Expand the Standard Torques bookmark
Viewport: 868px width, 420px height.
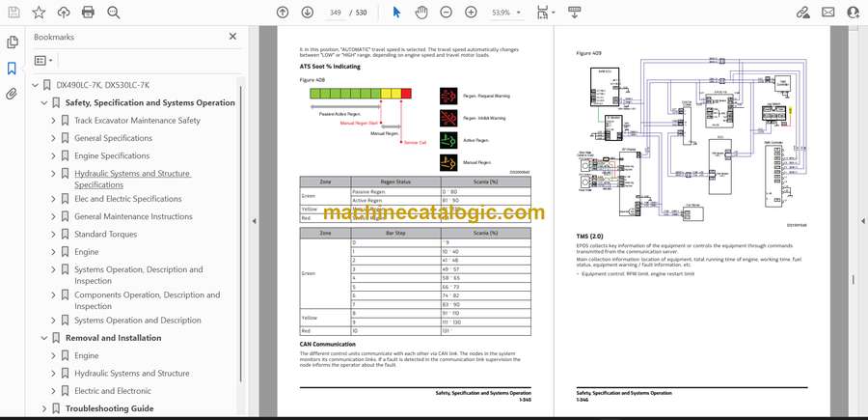click(54, 235)
